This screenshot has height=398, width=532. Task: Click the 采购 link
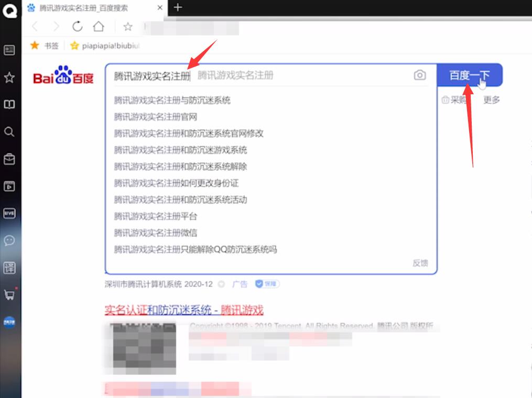(x=454, y=99)
